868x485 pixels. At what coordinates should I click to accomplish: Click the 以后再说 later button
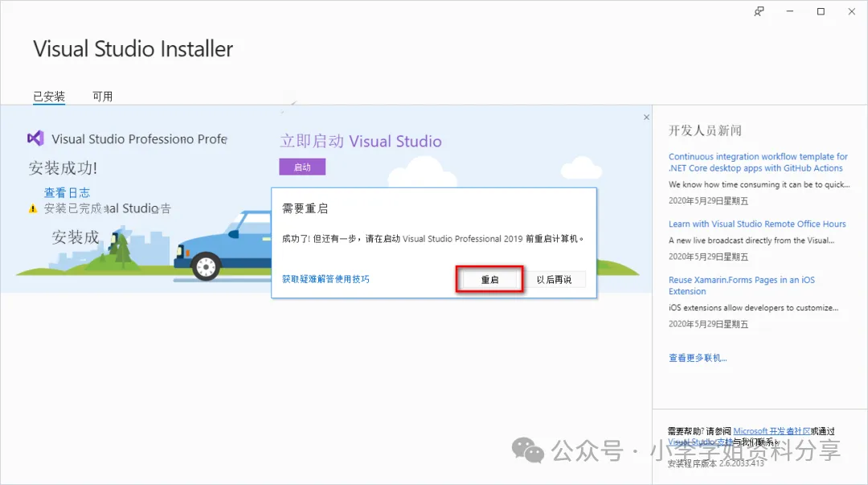click(554, 279)
